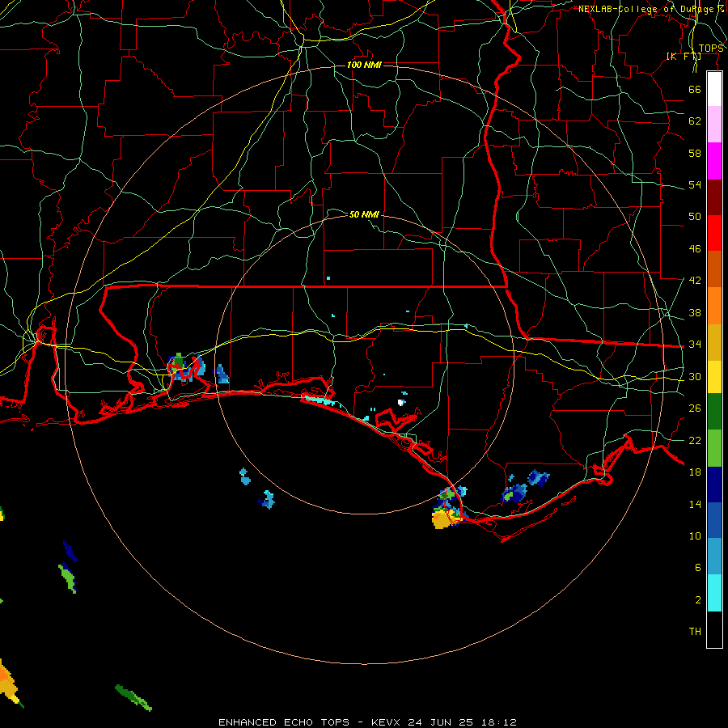Select the 34 legend value

pos(695,345)
